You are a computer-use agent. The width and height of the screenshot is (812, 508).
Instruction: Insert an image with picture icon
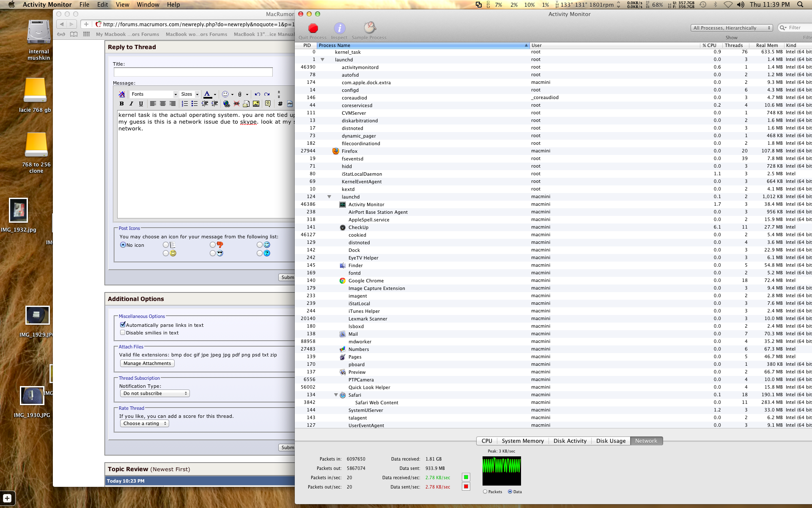point(256,104)
